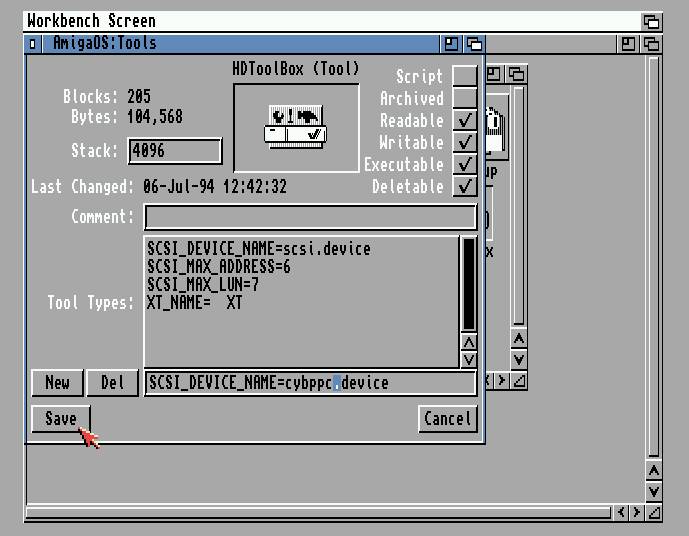Image resolution: width=689 pixels, height=536 pixels.
Task: Toggle the Archived checkbox
Action: (x=464, y=99)
